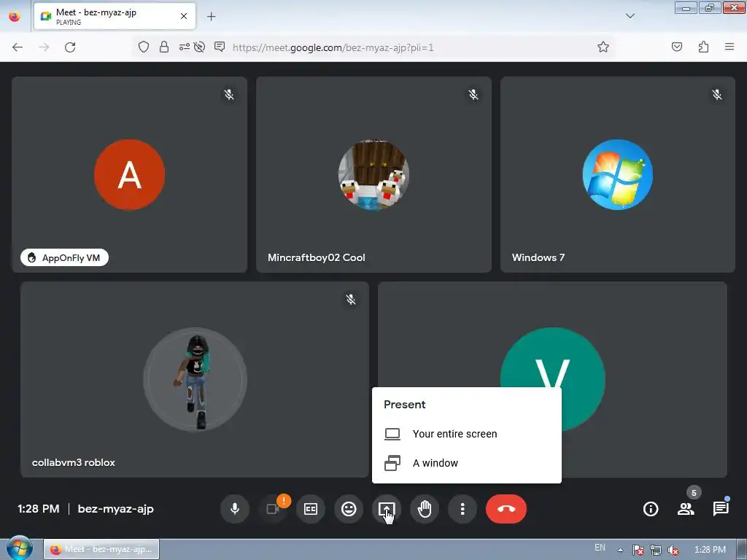Click the AppOnFly VM tile avatar A

click(x=130, y=174)
